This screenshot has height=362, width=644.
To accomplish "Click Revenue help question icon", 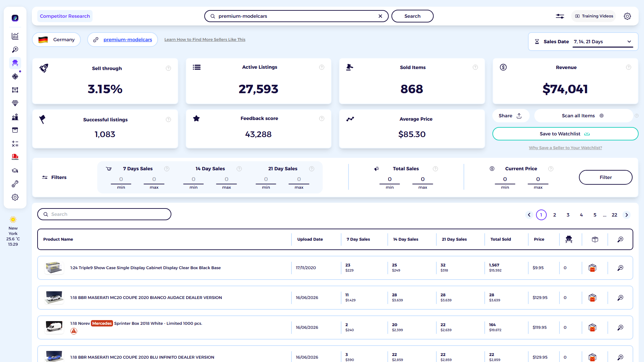I will click(x=629, y=67).
